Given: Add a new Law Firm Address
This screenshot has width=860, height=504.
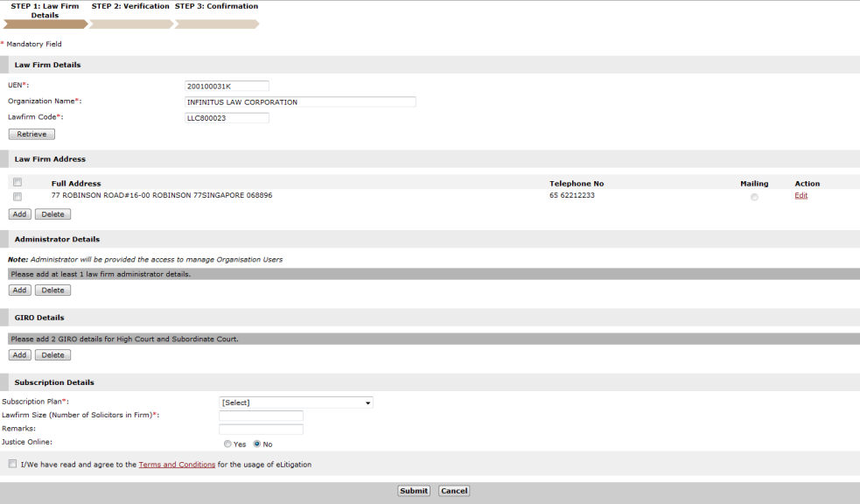Looking at the screenshot, I should pyautogui.click(x=19, y=213).
